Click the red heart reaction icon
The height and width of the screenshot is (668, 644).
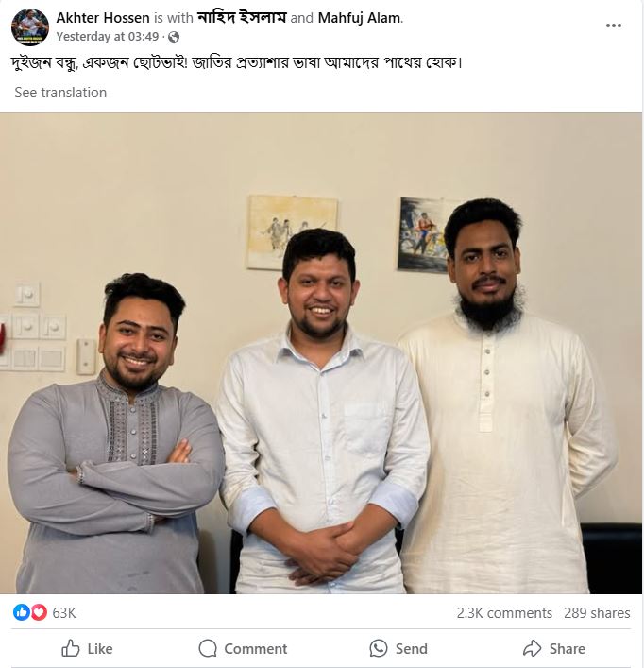point(39,612)
